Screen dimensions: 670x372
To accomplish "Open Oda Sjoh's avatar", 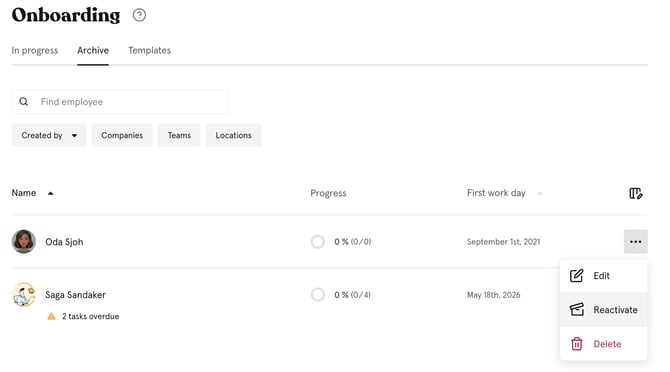I will coord(24,241).
